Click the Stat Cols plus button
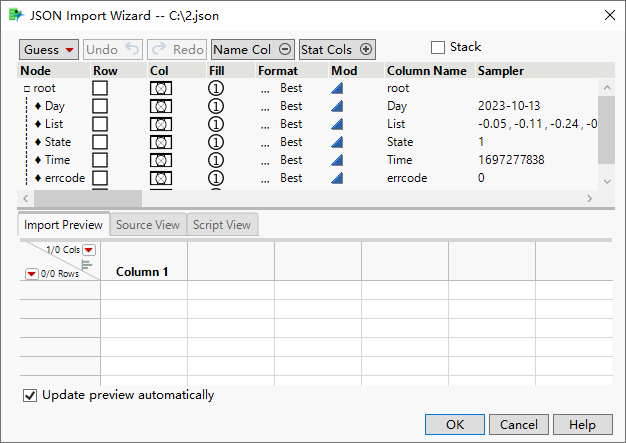The width and height of the screenshot is (626, 443). (366, 49)
